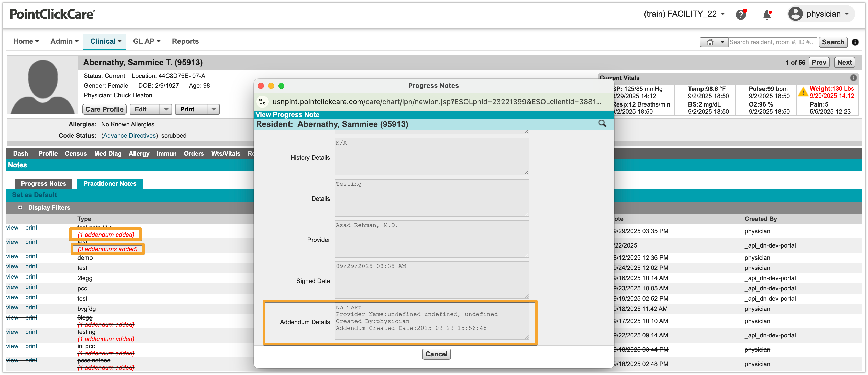This screenshot has width=868, height=375.
Task: Click the Weight:130 Lbs vital value
Action: click(x=832, y=89)
